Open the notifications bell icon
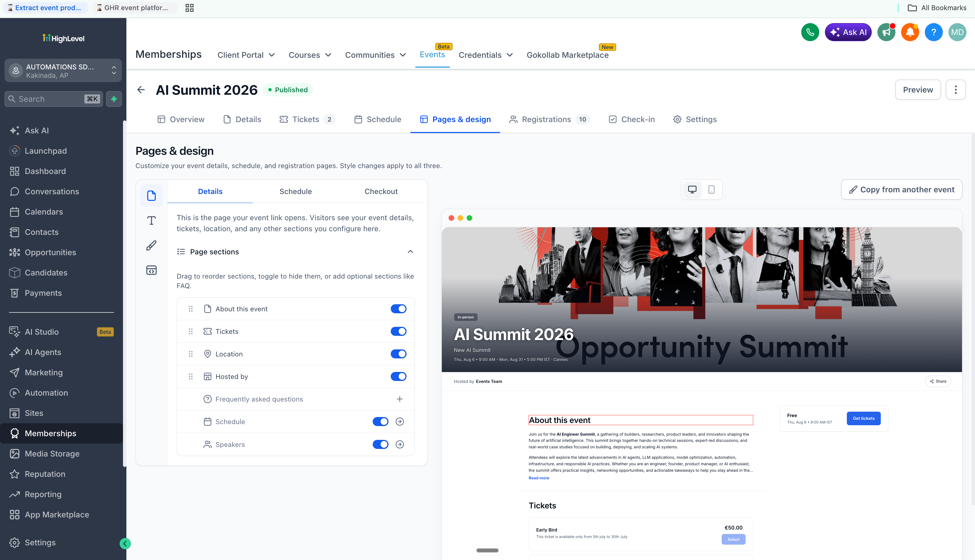975x560 pixels. click(910, 32)
